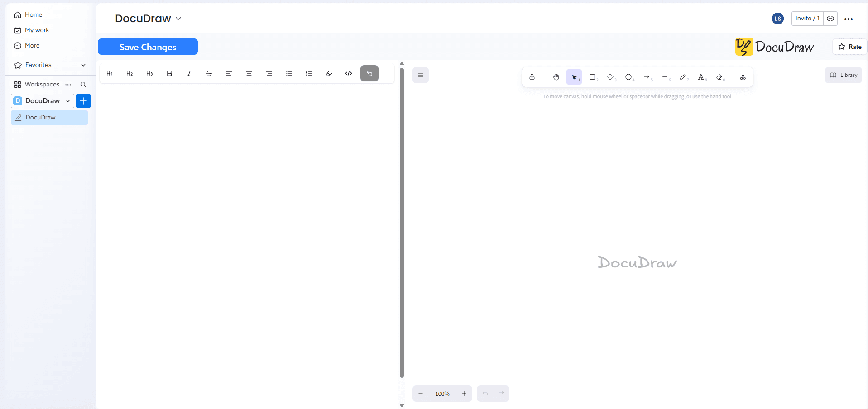Open the DocuDraw document title dropdown
Image resolution: width=868 pixels, height=409 pixels.
tap(178, 19)
